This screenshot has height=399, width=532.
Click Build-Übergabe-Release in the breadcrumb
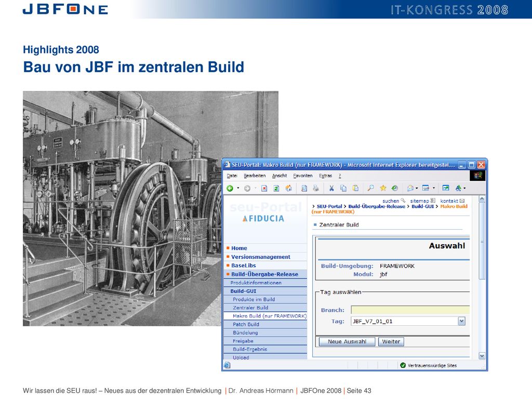click(377, 206)
